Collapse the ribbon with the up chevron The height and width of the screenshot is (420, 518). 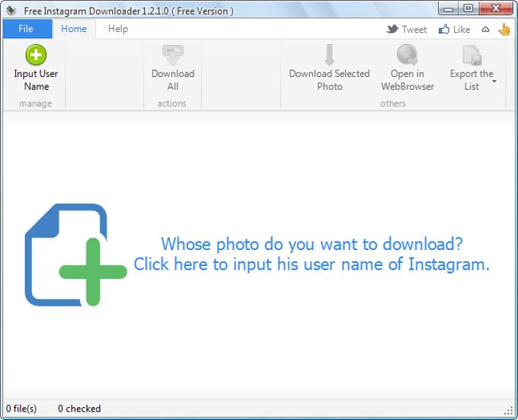click(485, 30)
